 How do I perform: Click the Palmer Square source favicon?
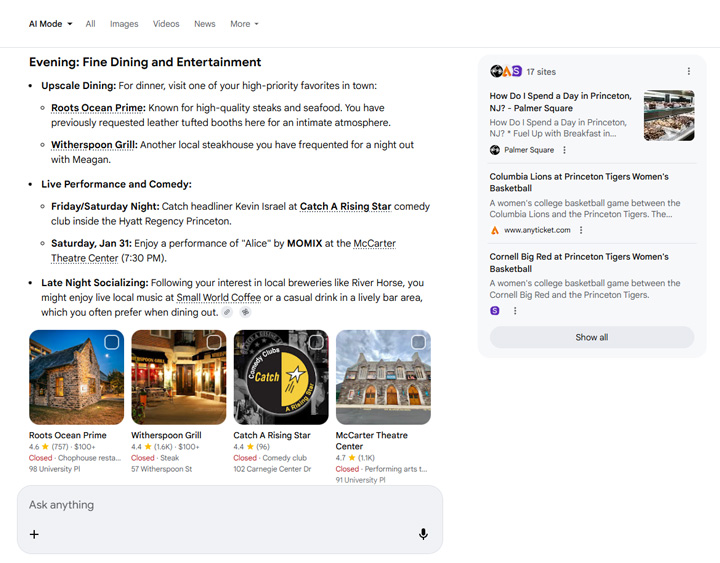tap(495, 150)
